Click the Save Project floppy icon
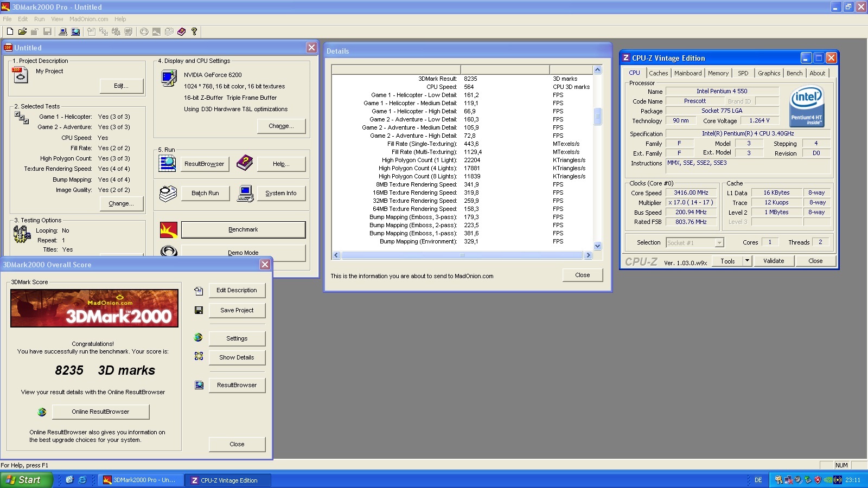Viewport: 868px width, 488px height. coord(199,310)
